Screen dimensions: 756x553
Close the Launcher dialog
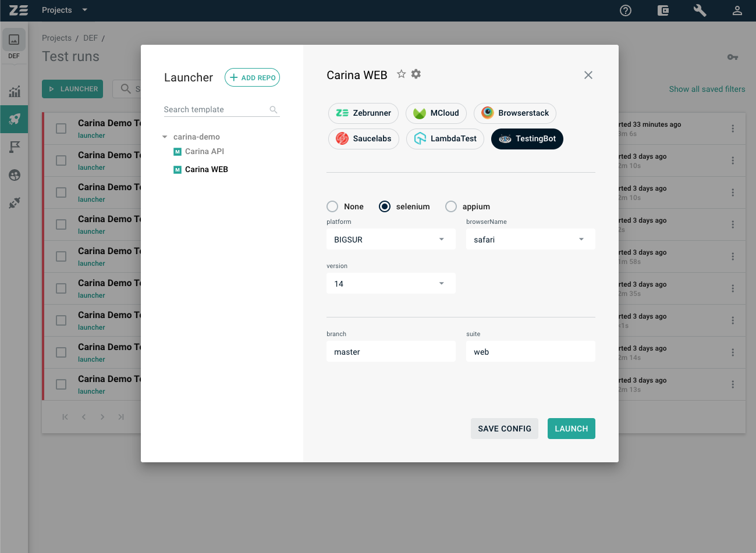588,75
